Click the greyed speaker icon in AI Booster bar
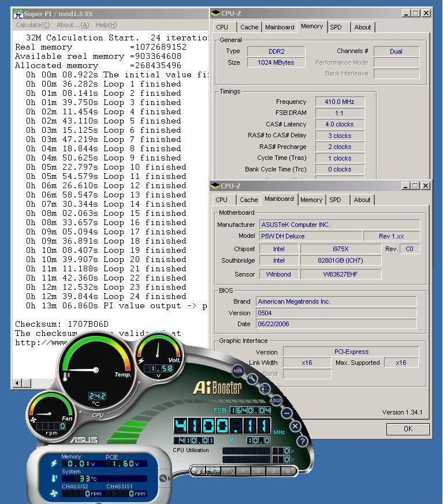 [x=229, y=472]
